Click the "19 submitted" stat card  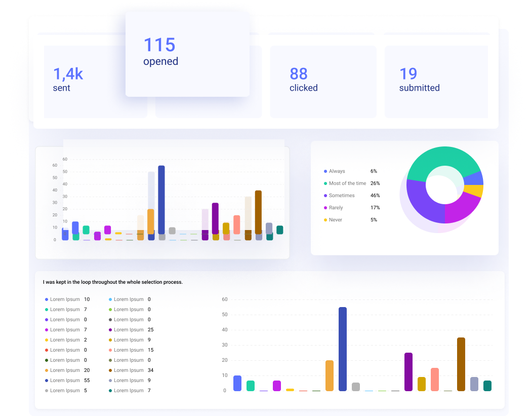click(x=436, y=81)
